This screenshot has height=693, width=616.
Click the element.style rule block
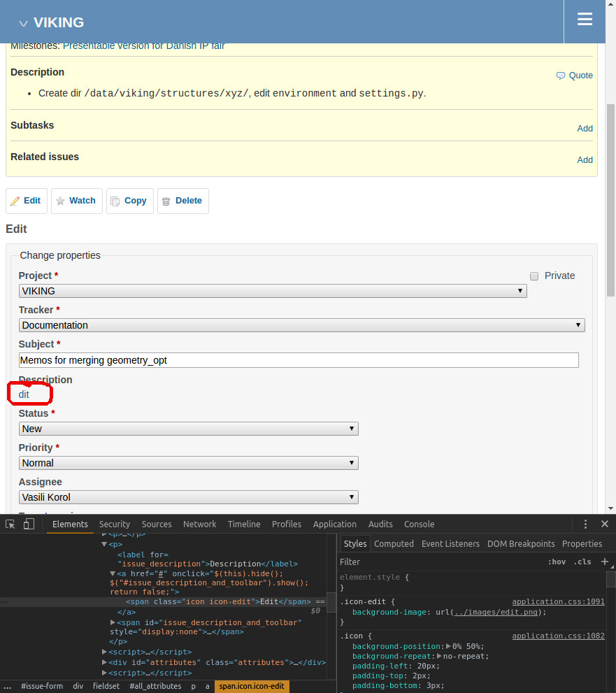472,582
